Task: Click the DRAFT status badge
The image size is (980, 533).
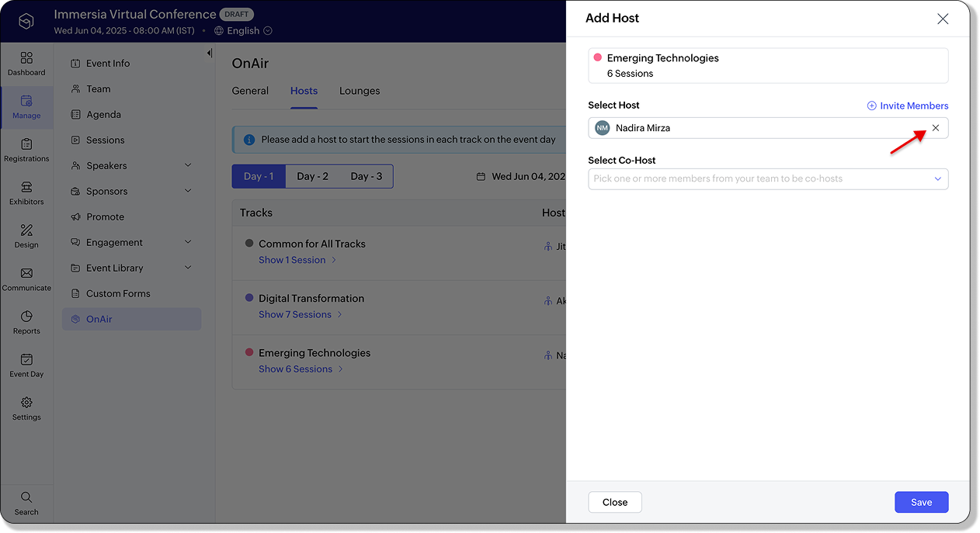Action: [x=237, y=15]
